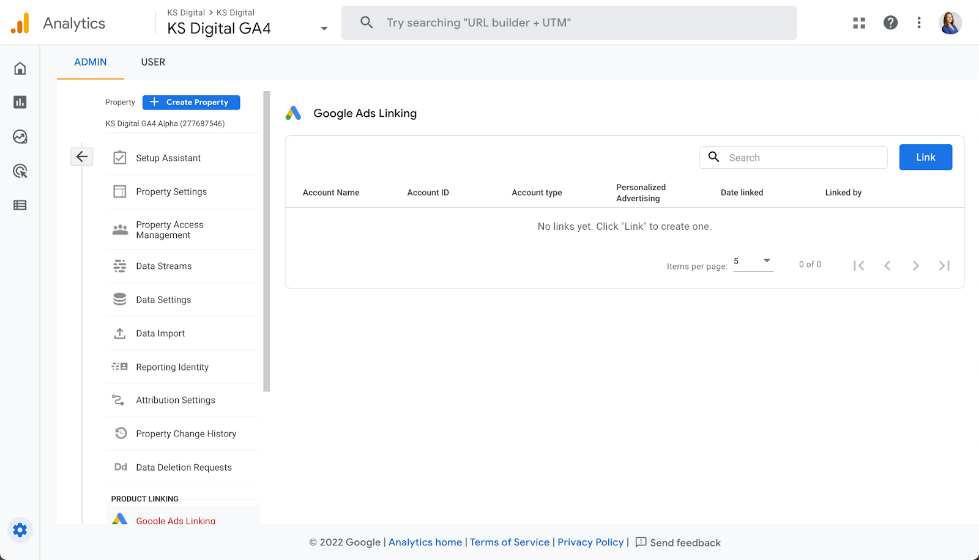
Task: Open the three-dot more options menu
Action: point(919,23)
